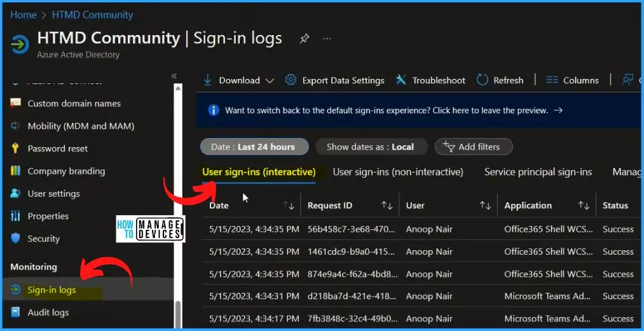Open Custom domain names menu item
The width and height of the screenshot is (644, 331).
pyautogui.click(x=74, y=103)
